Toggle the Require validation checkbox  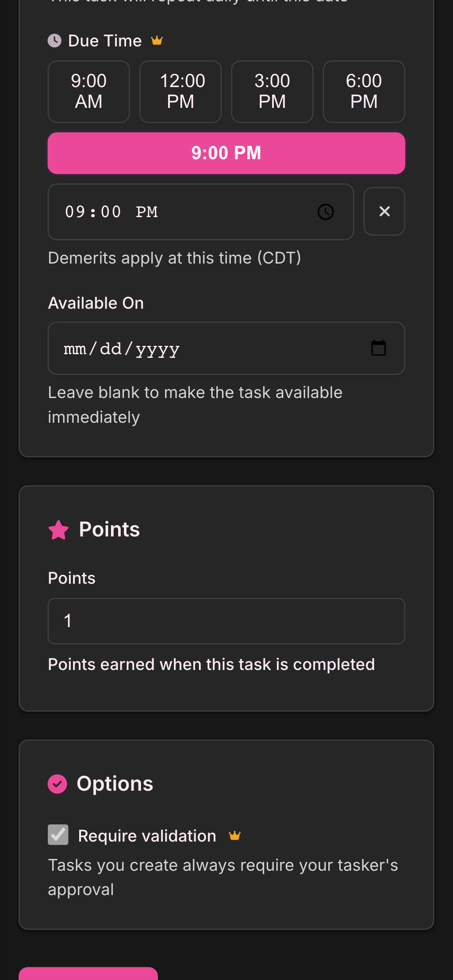(x=58, y=835)
